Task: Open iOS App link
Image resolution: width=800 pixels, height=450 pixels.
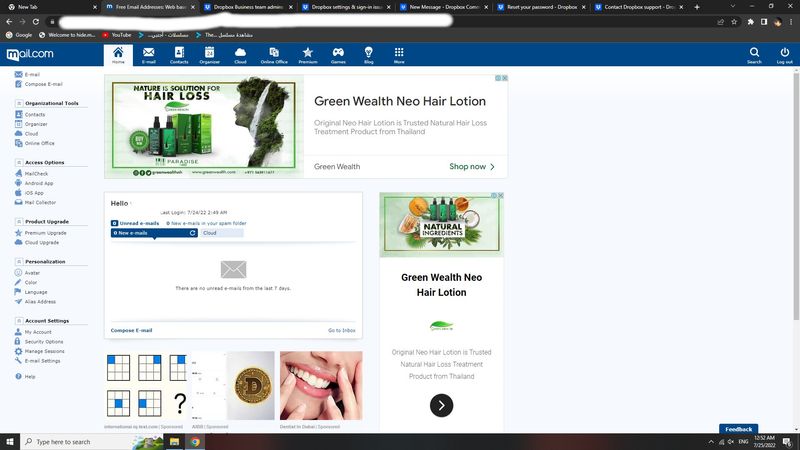Action: (x=30, y=193)
